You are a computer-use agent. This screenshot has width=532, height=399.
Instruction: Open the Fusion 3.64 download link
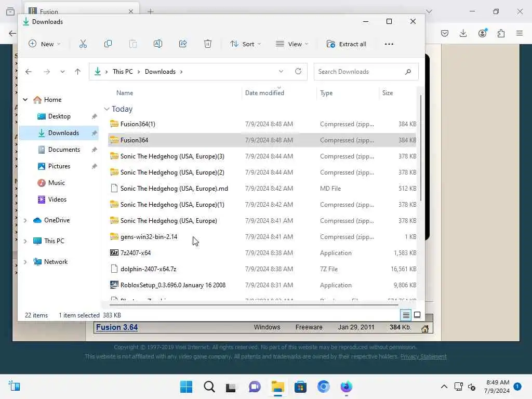tap(117, 327)
